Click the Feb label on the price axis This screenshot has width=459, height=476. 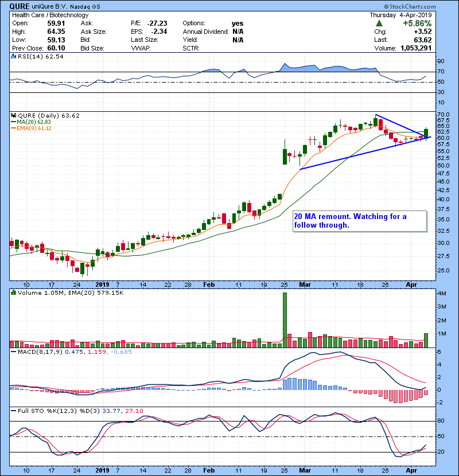click(209, 285)
